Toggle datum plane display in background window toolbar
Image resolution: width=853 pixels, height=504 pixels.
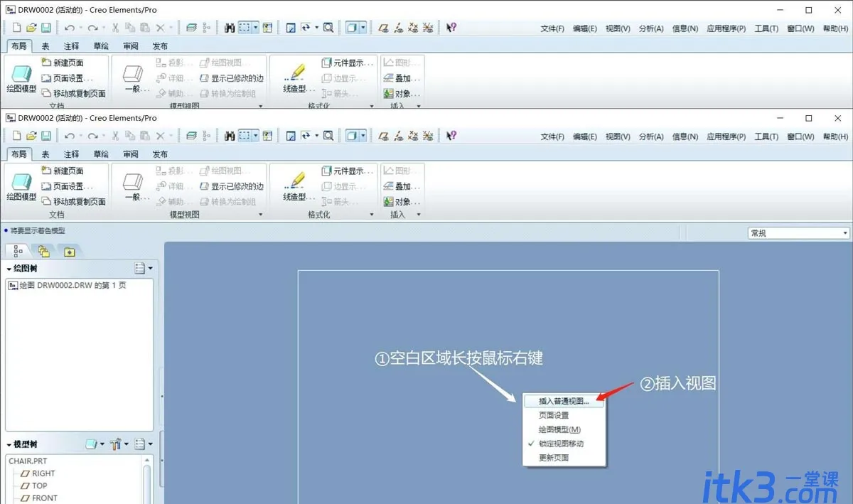click(383, 28)
